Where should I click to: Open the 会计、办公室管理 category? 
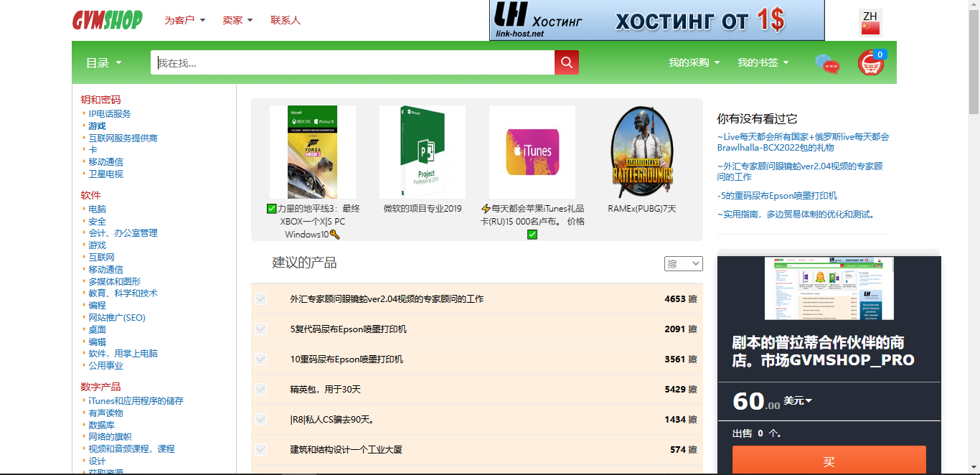tap(123, 233)
